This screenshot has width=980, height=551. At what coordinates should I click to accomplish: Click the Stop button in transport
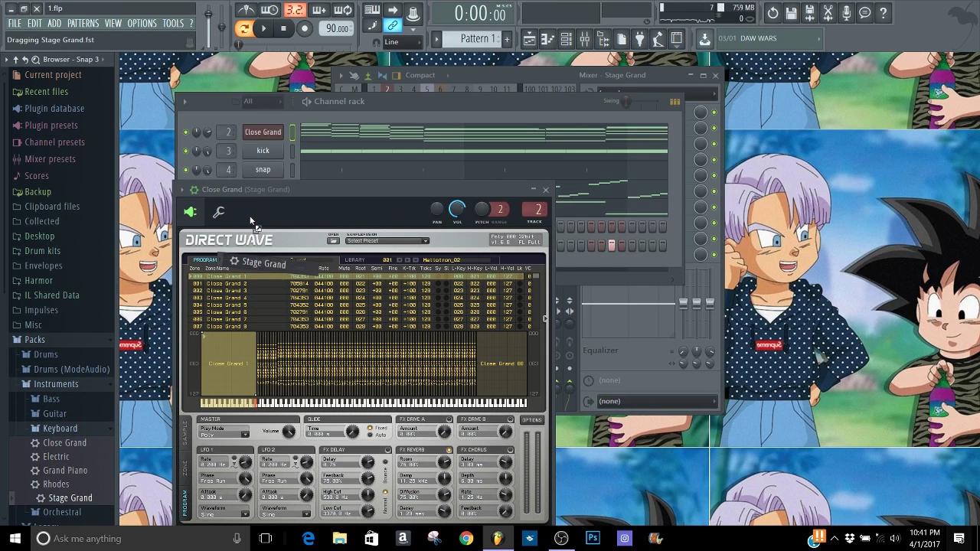pyautogui.click(x=283, y=29)
